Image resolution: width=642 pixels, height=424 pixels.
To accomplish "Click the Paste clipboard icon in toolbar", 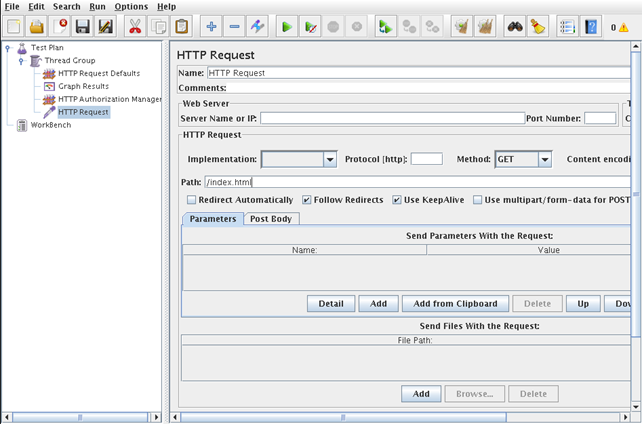I will tap(182, 27).
